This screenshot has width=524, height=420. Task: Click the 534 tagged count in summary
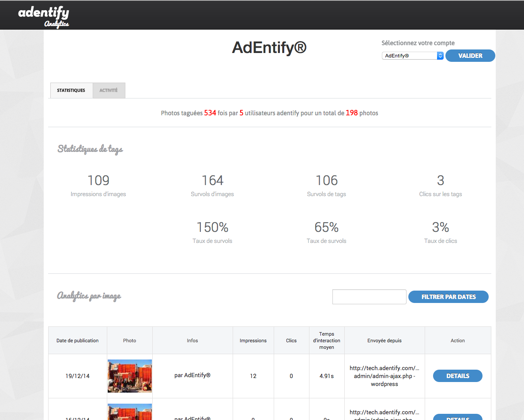[210, 113]
